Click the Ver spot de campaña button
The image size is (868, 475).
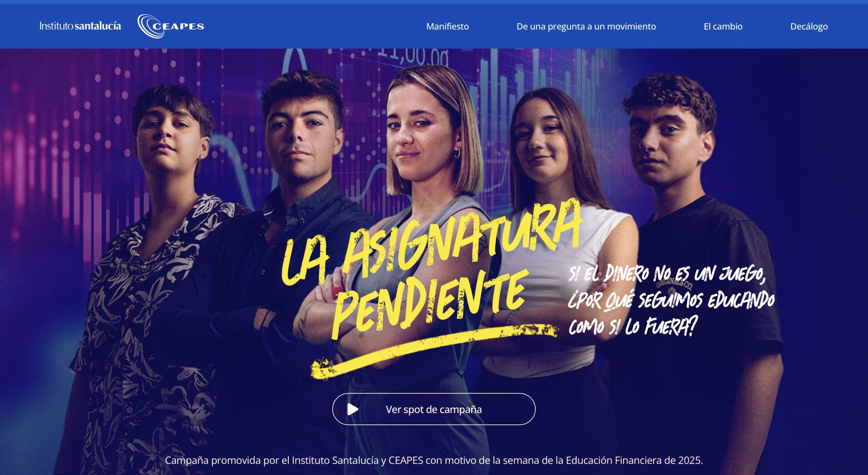tap(434, 409)
